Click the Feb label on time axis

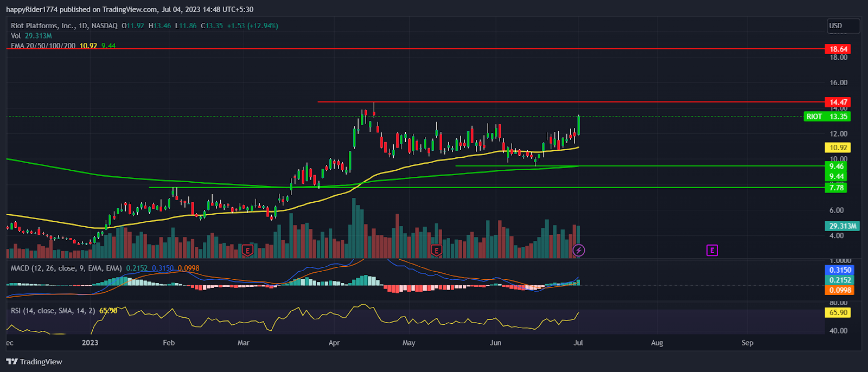click(169, 343)
